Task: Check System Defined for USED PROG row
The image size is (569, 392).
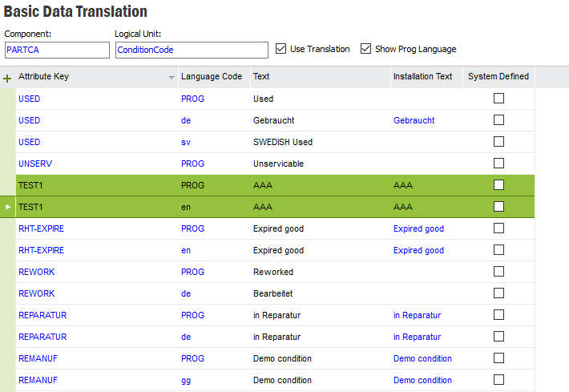Action: click(499, 99)
